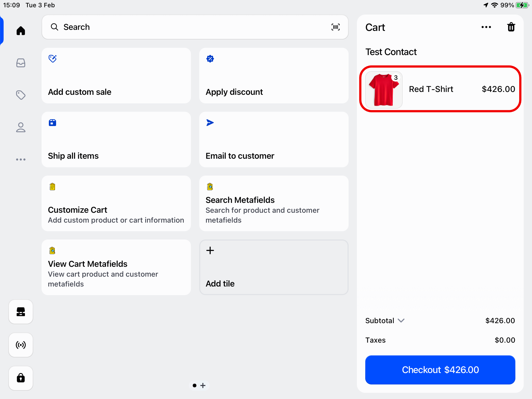
Task: Open Products via the tag sidebar icon
Action: (x=21, y=95)
